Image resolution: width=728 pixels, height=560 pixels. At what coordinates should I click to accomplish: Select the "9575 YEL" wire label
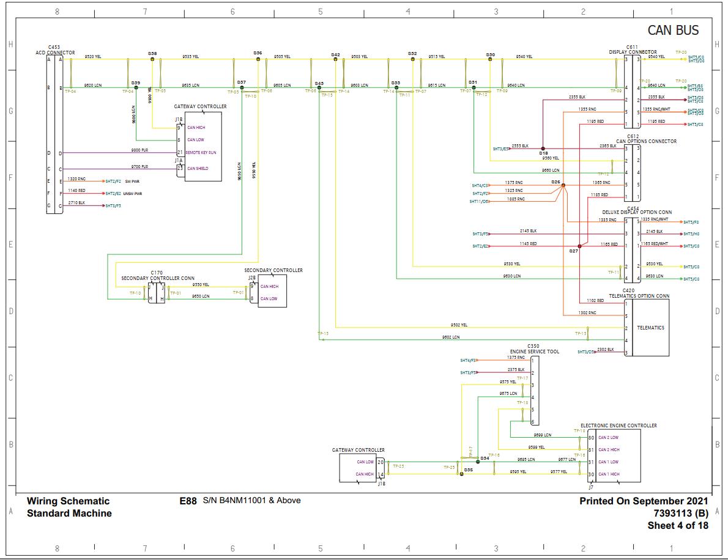click(x=508, y=382)
